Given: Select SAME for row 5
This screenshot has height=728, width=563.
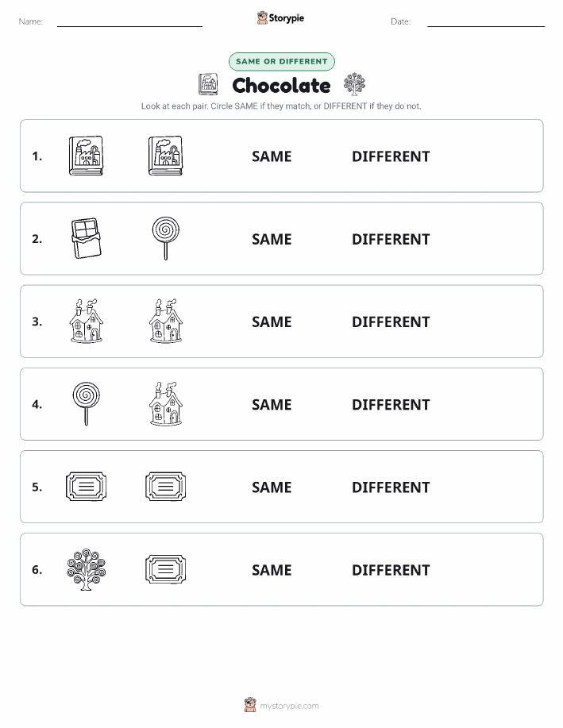Looking at the screenshot, I should pos(272,487).
